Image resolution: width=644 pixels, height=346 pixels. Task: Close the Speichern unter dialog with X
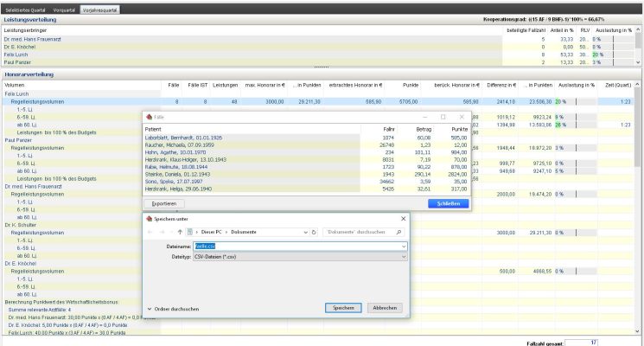pyautogui.click(x=403, y=219)
